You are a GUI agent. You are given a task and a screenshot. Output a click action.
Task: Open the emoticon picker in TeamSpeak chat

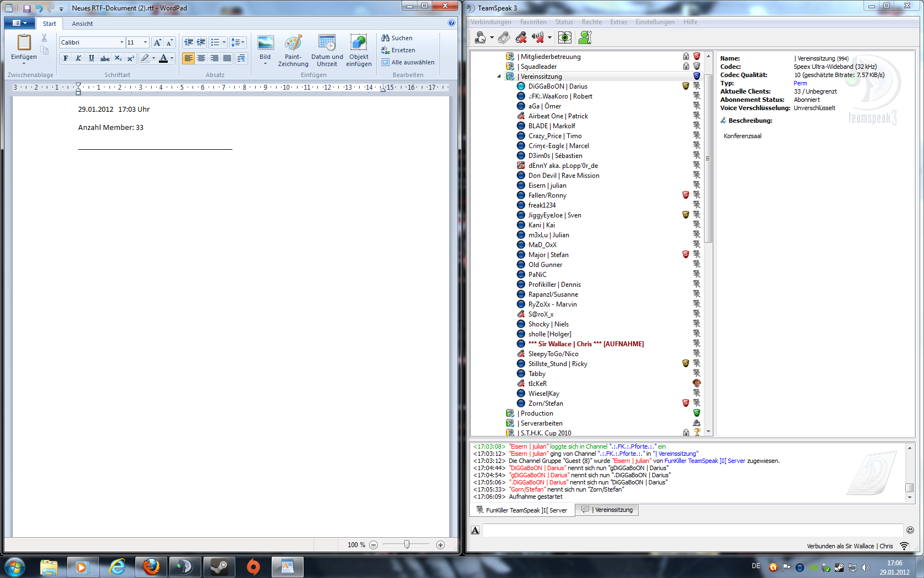click(910, 530)
